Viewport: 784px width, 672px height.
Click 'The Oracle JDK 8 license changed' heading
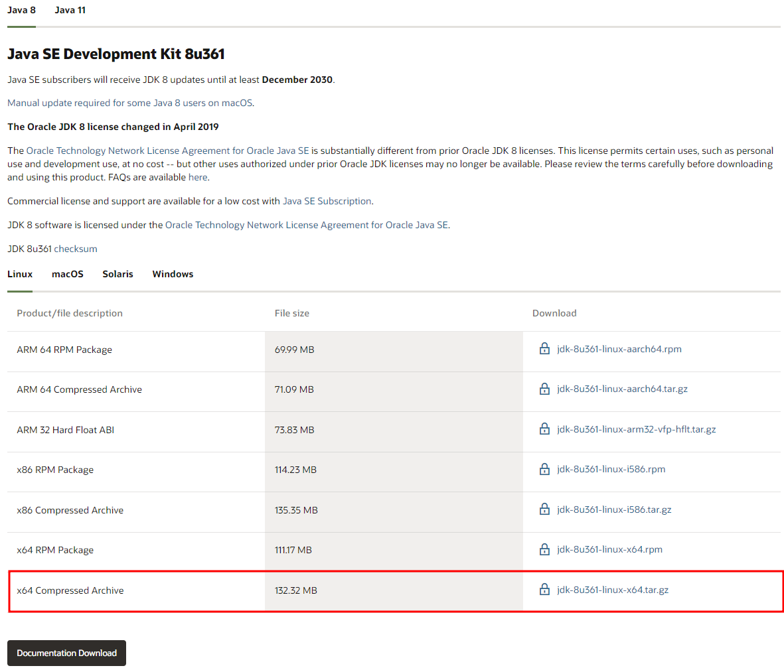click(113, 127)
